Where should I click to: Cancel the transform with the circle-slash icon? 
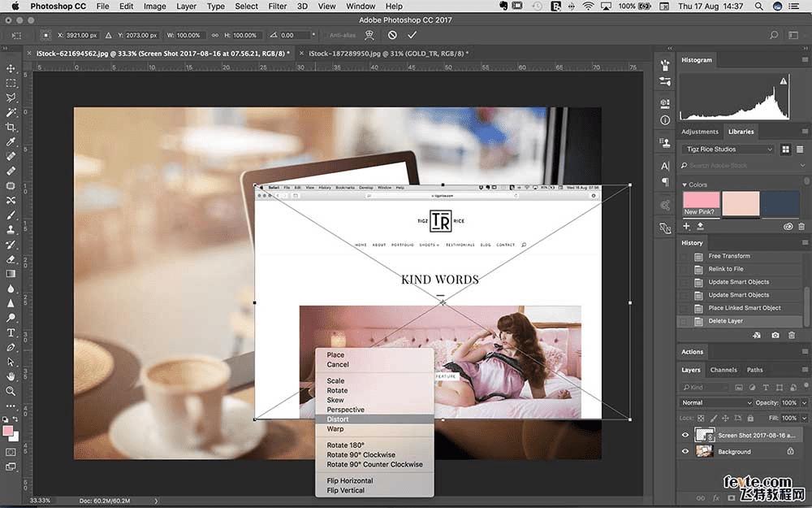(392, 35)
